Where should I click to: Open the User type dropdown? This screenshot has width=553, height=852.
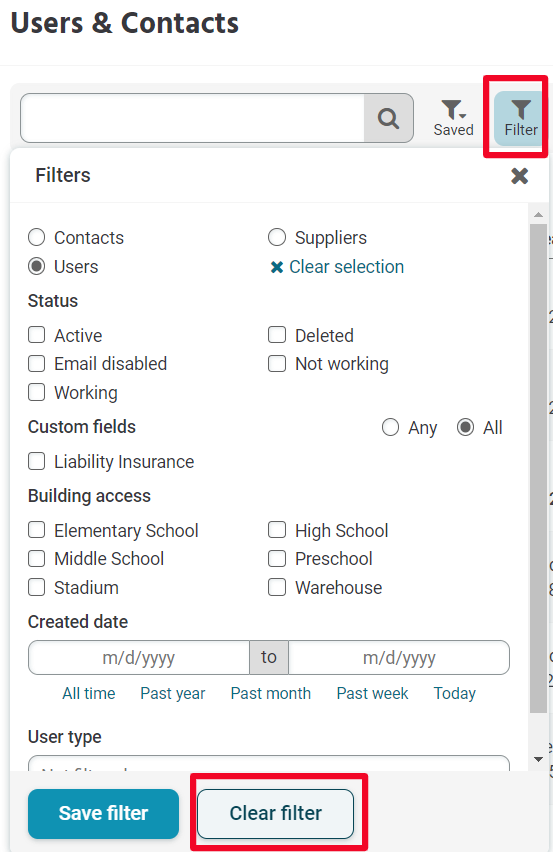point(269,763)
